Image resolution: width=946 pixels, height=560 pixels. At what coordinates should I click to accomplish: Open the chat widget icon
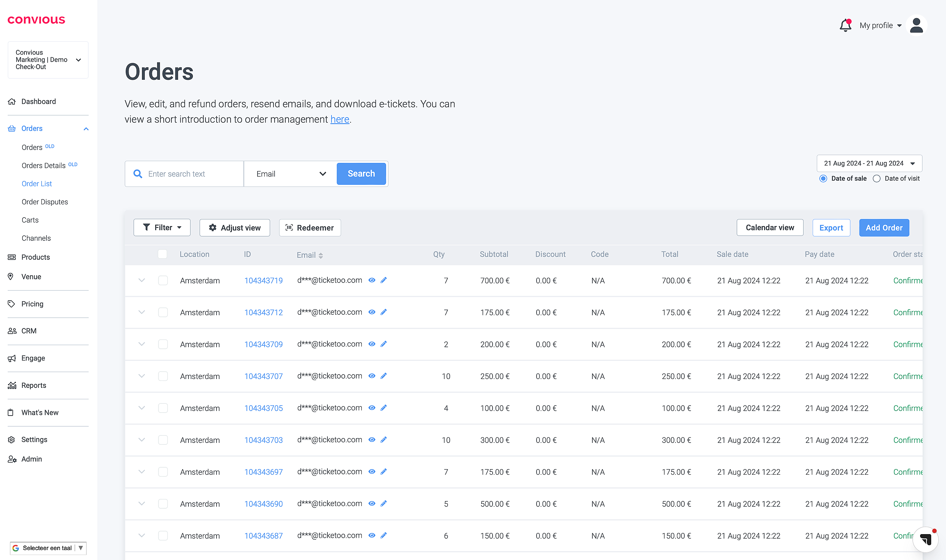tap(925, 539)
